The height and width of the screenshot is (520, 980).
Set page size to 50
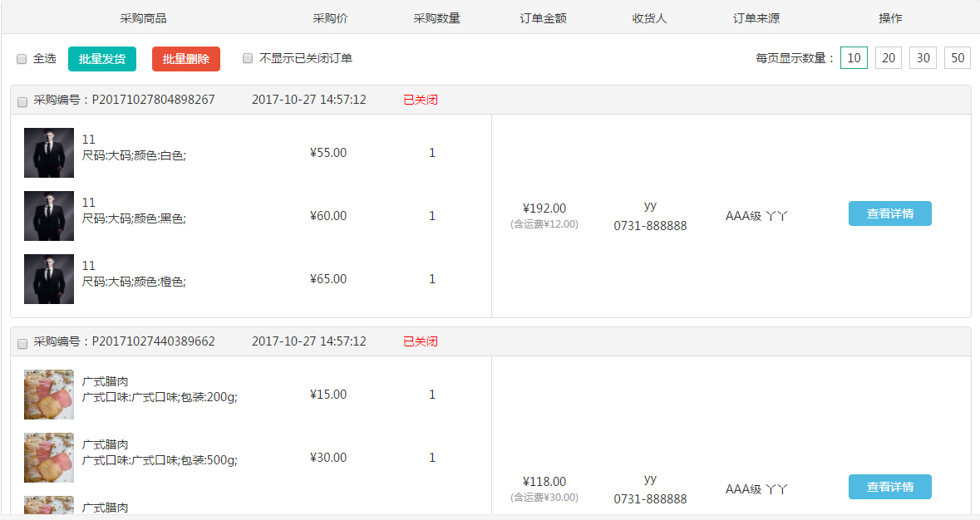[x=958, y=58]
